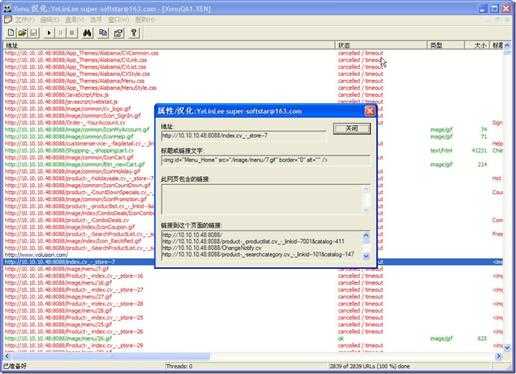This screenshot has width=516, height=374.
Task: Select Product_-_index.cv_-_store--16 row
Action: coord(74,276)
